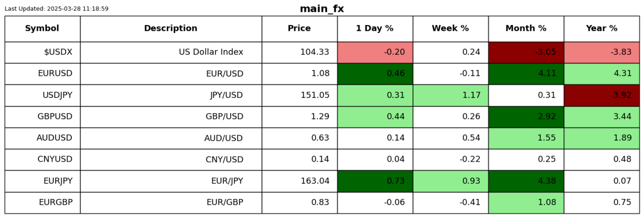Select the $USDX symbol cell

(x=42, y=52)
